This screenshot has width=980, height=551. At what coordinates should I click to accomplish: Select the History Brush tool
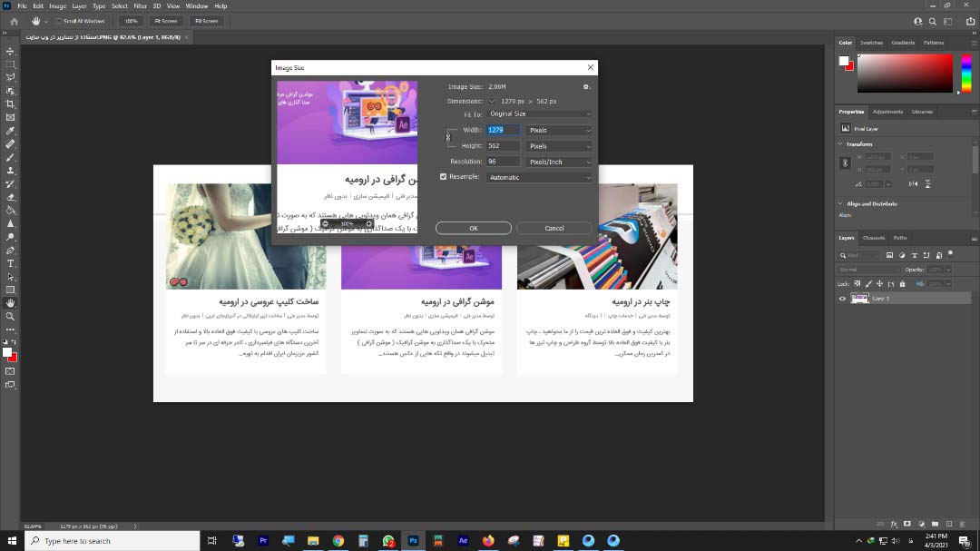[10, 184]
